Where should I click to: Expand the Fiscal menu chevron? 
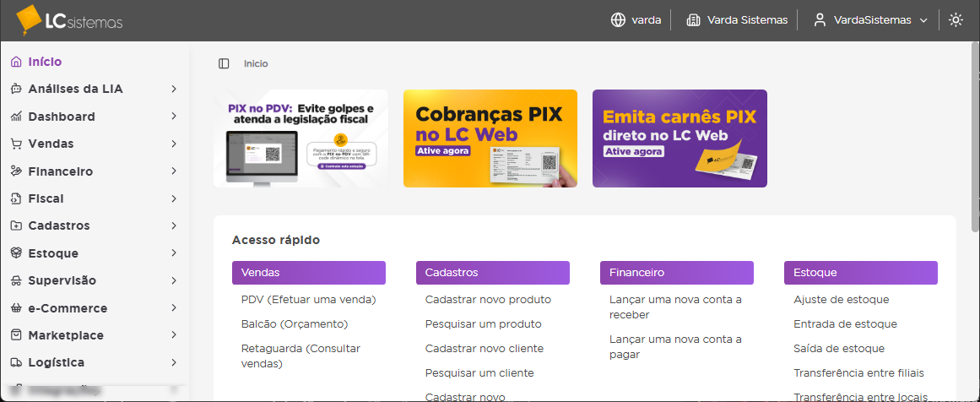coord(174,198)
